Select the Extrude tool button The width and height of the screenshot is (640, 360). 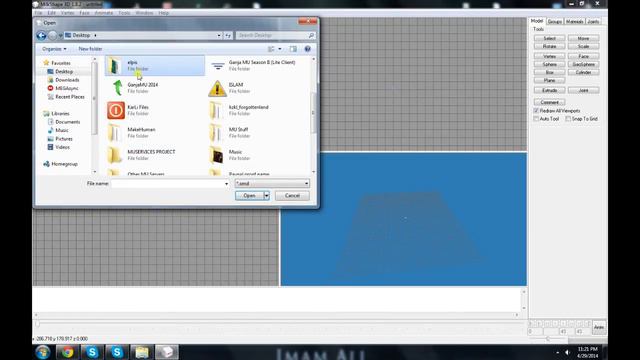click(x=549, y=90)
